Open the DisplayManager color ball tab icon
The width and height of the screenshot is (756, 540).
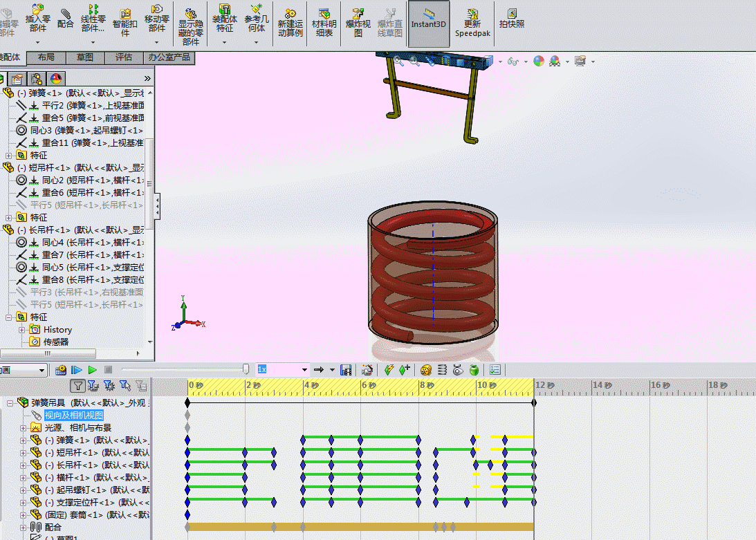click(56, 79)
